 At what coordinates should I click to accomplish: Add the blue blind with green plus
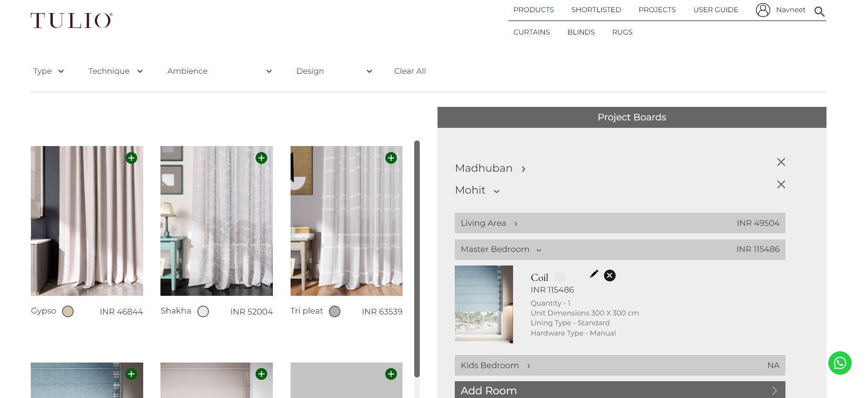(132, 374)
